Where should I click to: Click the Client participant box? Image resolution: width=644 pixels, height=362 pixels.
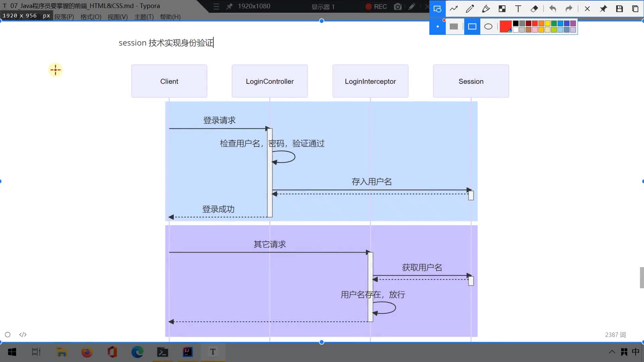169,81
